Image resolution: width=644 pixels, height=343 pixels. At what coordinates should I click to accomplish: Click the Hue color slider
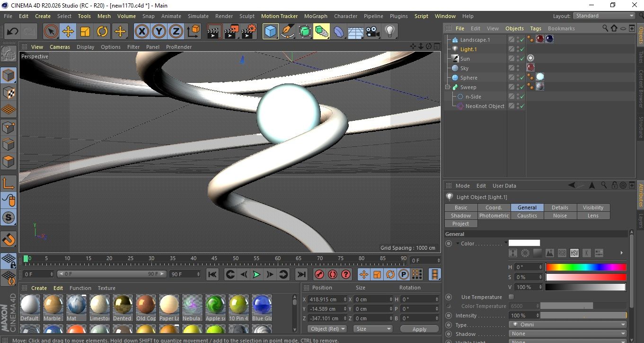586,267
